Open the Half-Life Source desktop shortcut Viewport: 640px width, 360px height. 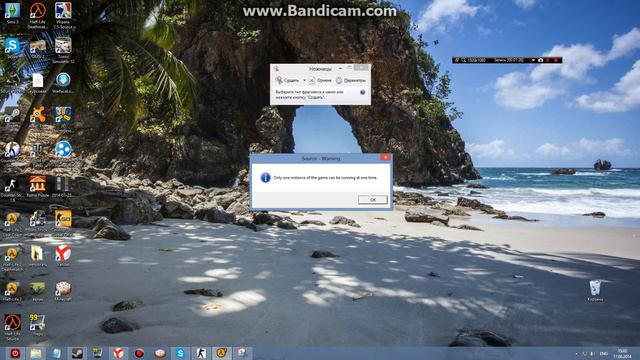click(x=12, y=327)
